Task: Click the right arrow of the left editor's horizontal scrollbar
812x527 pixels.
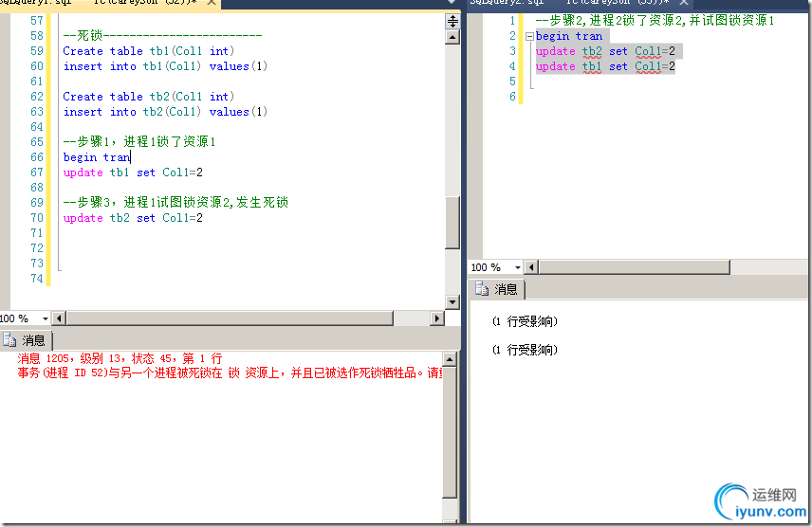Action: (437, 318)
